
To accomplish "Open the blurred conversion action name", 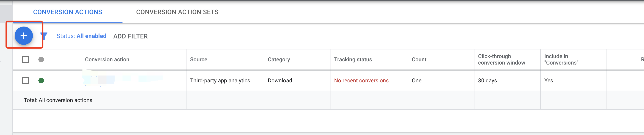I will click(x=123, y=79).
